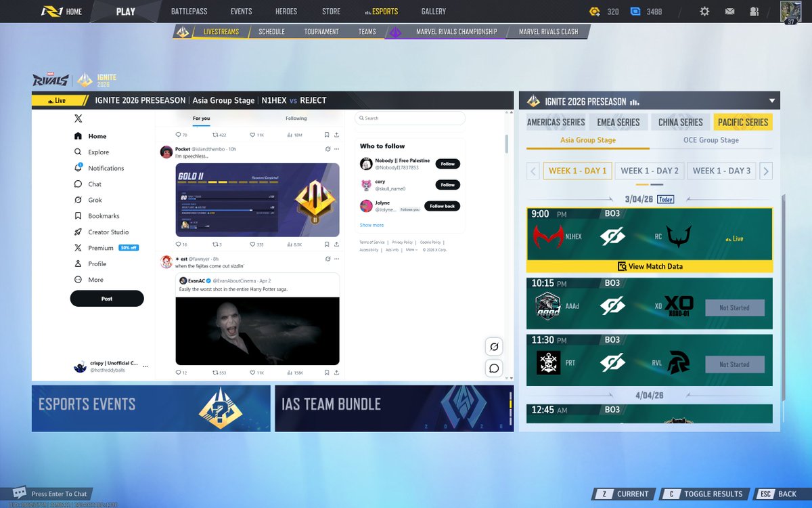Viewport: 812px width, 508px height.
Task: Follow back Jolyne
Action: tap(442, 206)
